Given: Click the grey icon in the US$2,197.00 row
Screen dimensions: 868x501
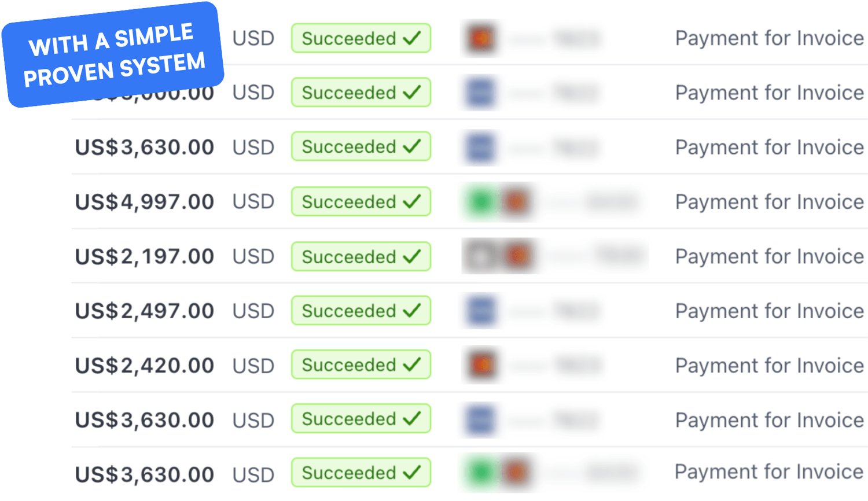Looking at the screenshot, I should click(480, 256).
